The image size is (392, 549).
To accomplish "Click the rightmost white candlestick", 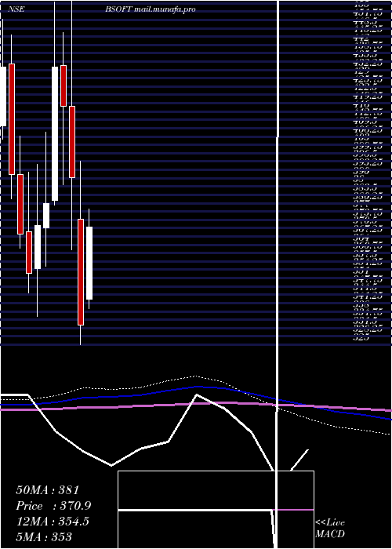I will [x=89, y=263].
